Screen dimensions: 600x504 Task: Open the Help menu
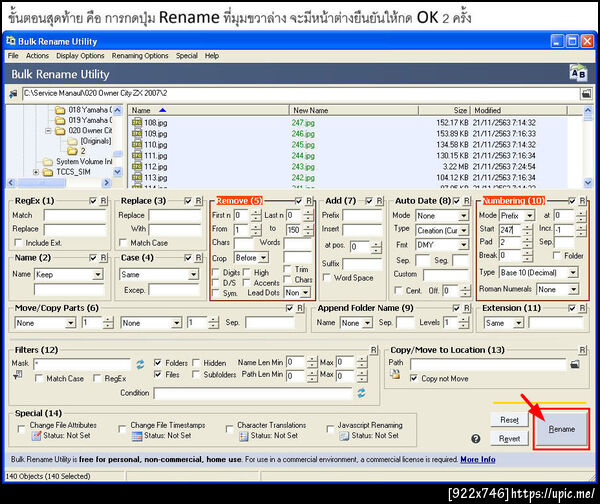pyautogui.click(x=212, y=55)
